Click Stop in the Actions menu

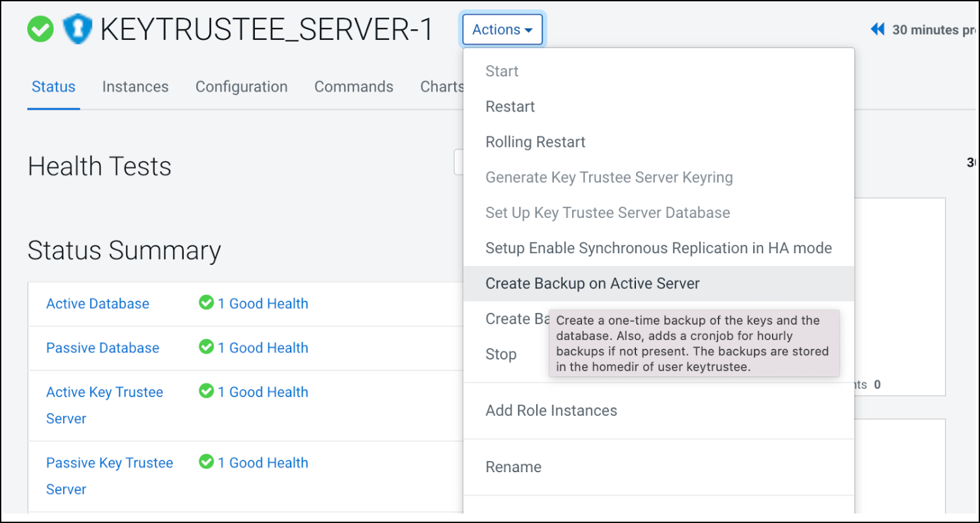[501, 355]
